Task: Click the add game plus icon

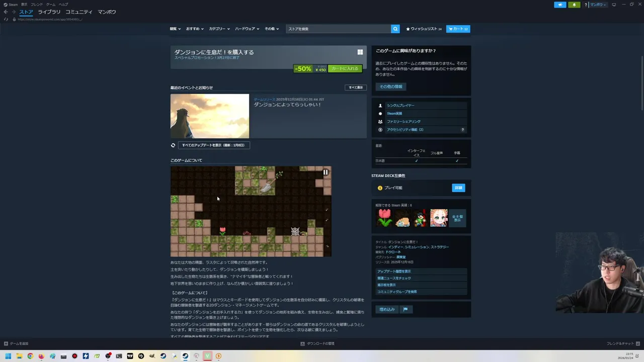Action: [6, 343]
